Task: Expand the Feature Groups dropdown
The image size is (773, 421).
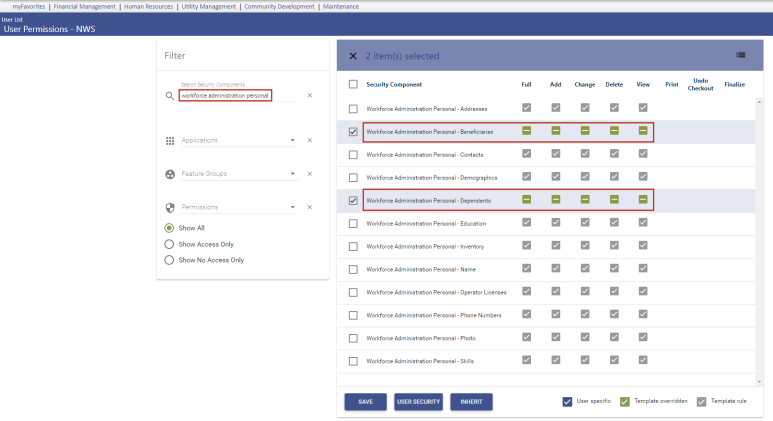Action: [293, 174]
